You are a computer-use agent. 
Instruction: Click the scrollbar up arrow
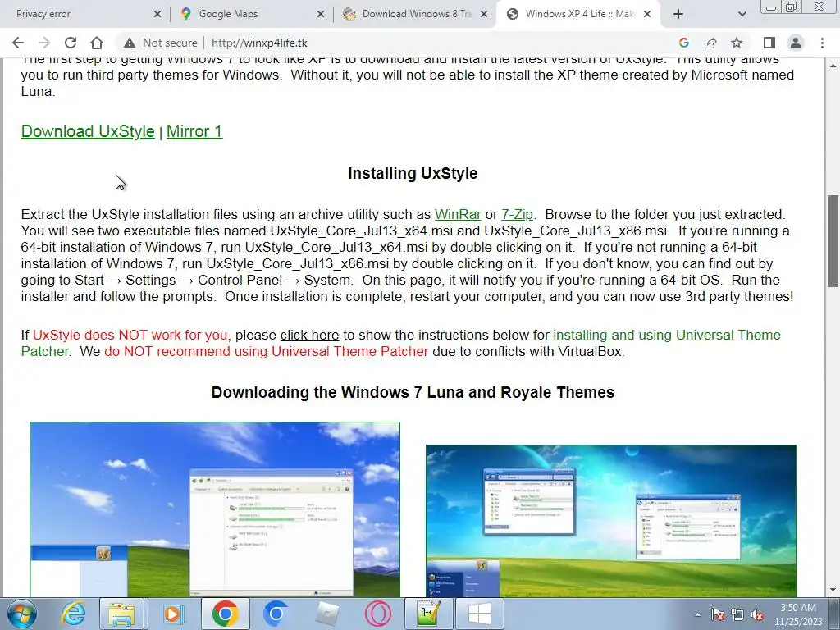(833, 66)
